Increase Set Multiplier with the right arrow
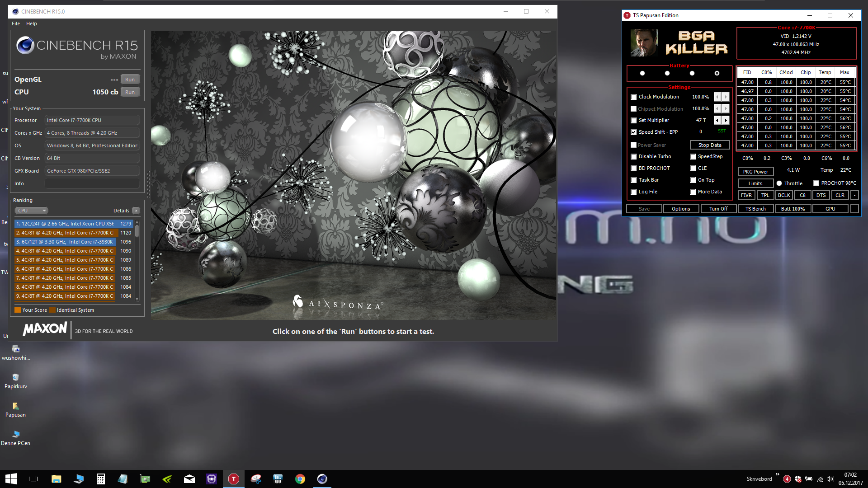 (726, 120)
